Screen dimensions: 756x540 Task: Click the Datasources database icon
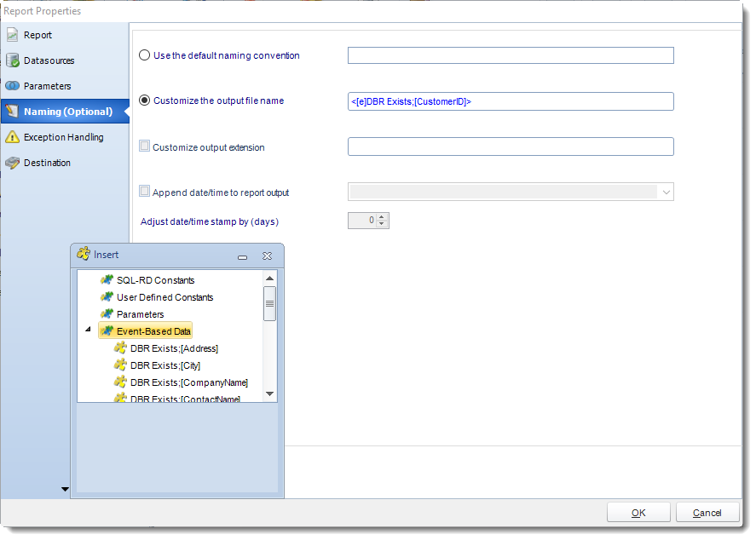pyautogui.click(x=12, y=60)
